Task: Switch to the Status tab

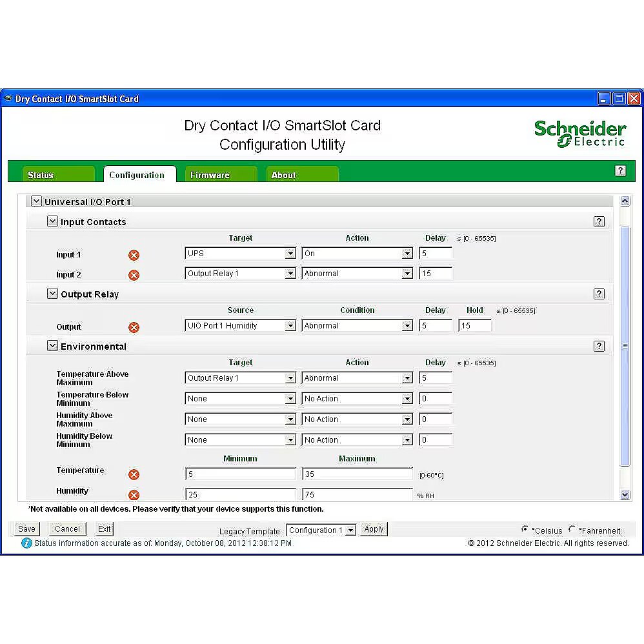Action: point(58,174)
